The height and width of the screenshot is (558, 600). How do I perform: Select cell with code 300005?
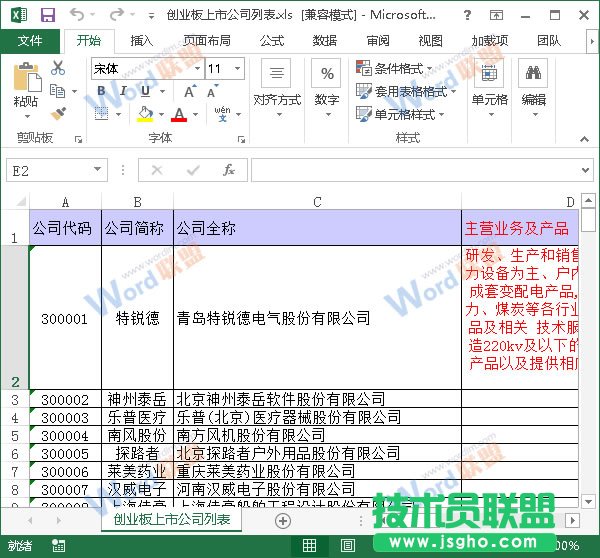(x=65, y=454)
